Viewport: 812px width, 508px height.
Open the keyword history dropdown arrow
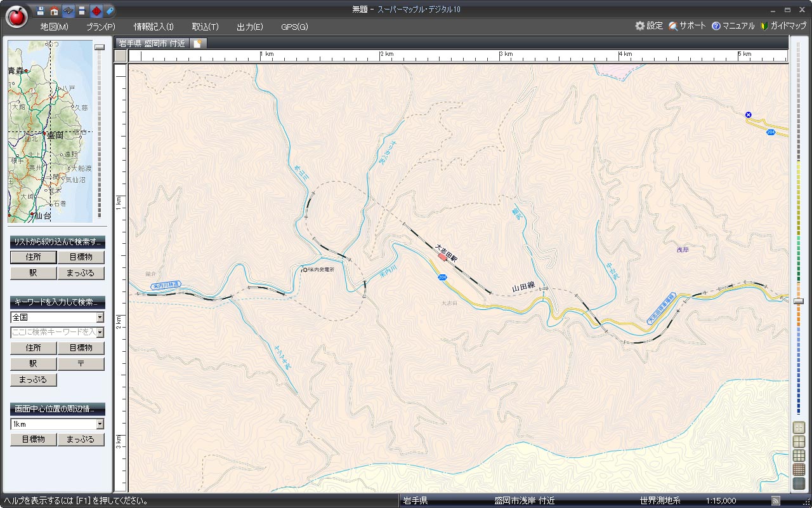click(x=100, y=332)
